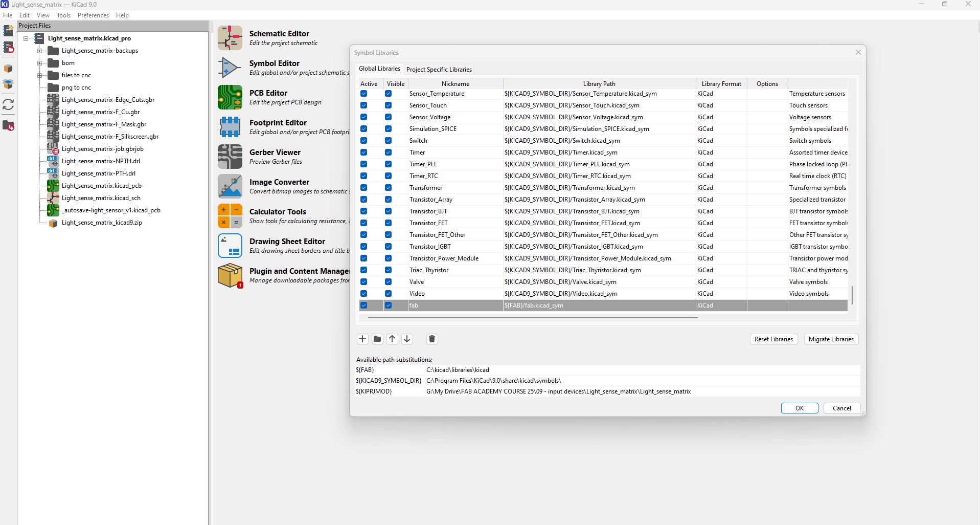This screenshot has height=525, width=980.
Task: Toggle Active checkbox for fab library
Action: [x=363, y=305]
